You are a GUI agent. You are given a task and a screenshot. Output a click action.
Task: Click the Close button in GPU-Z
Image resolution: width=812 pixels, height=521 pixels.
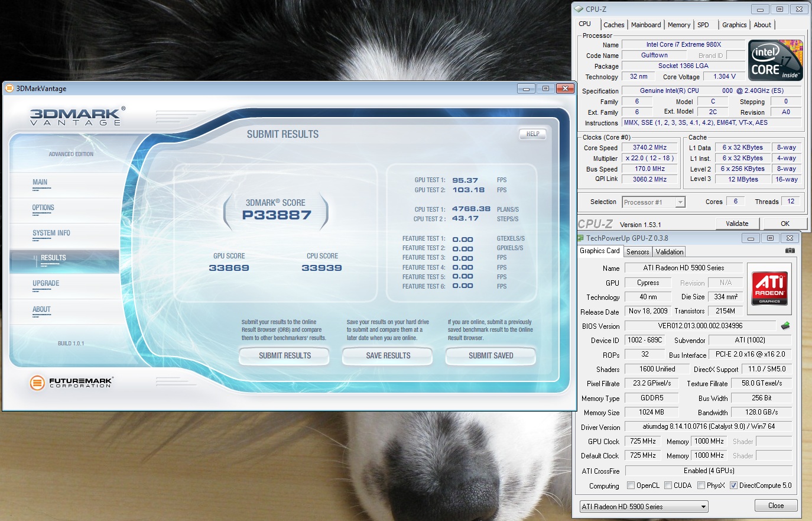coord(776,506)
